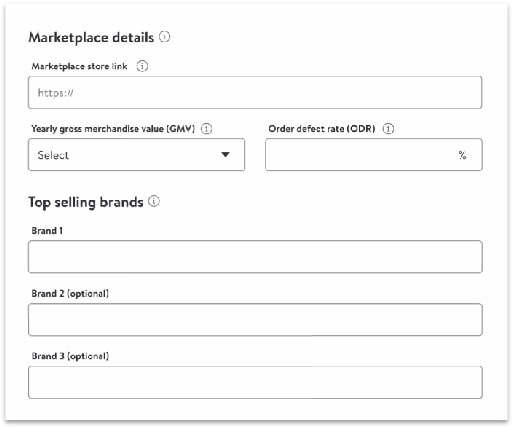
Task: Click the Brand 1 label text
Action: 47,231
